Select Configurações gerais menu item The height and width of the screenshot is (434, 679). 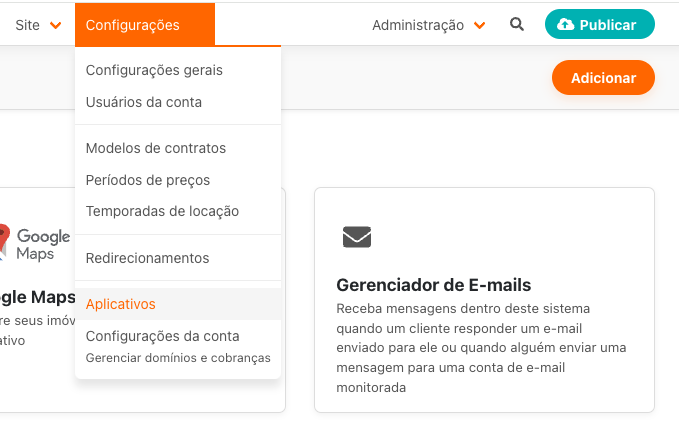(154, 70)
